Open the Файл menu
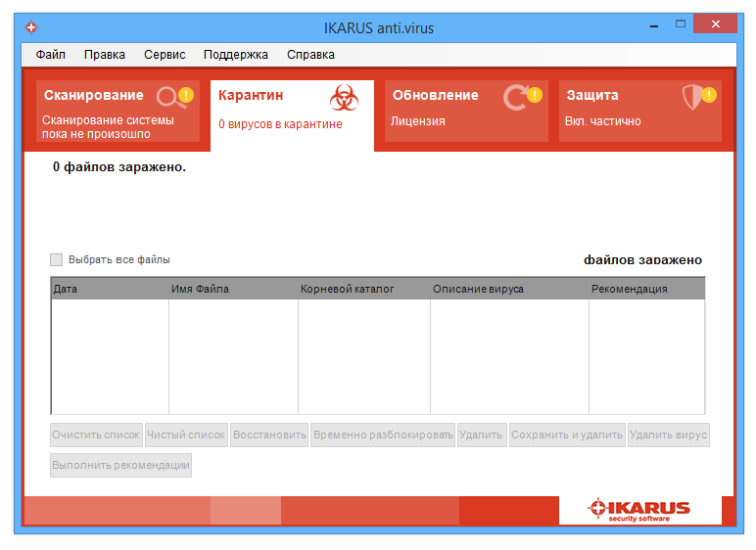The image size is (756, 550). pyautogui.click(x=50, y=55)
